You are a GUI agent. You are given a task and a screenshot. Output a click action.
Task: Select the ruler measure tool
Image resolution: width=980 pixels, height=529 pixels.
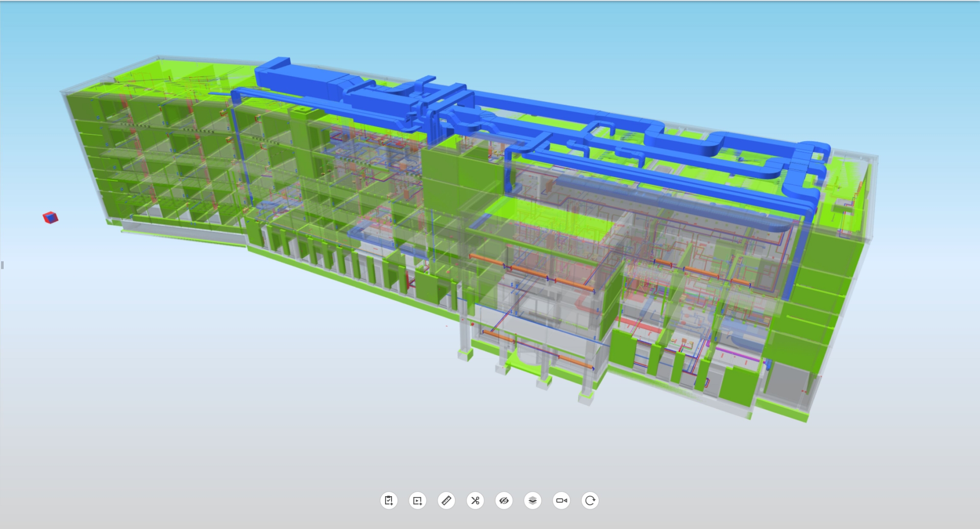[x=446, y=501]
